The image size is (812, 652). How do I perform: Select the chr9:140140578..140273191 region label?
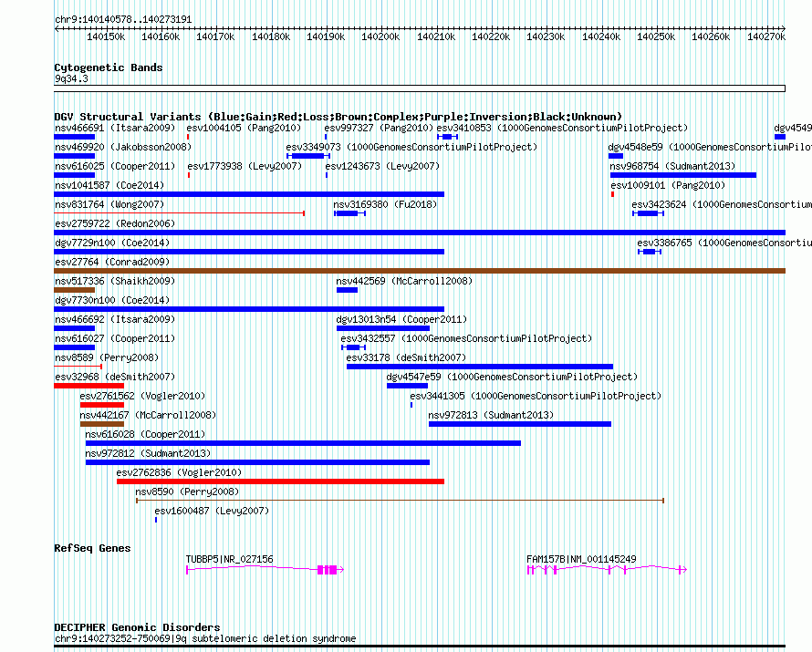(x=123, y=19)
